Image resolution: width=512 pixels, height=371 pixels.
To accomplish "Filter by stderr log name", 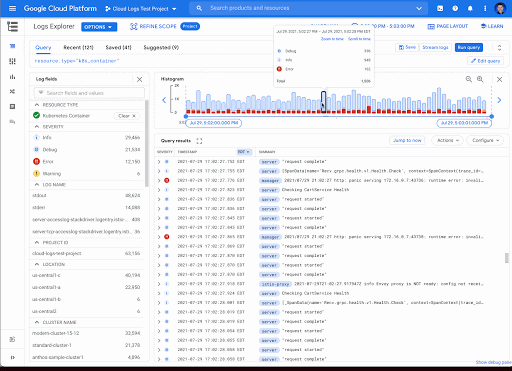I will (87, 207).
